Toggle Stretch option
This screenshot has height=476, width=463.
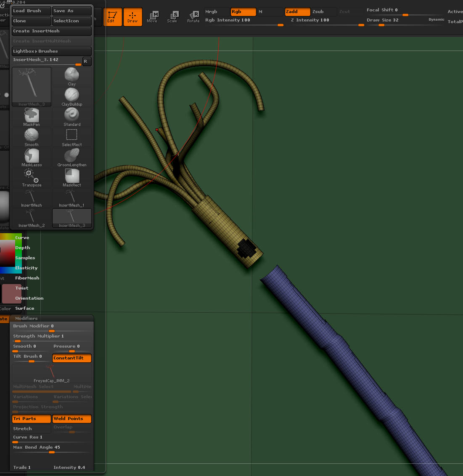click(x=32, y=428)
